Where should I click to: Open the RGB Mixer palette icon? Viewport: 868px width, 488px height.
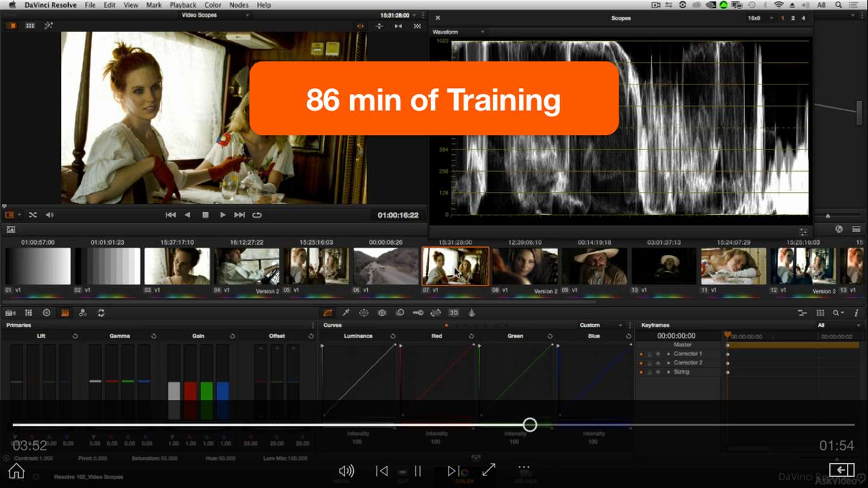point(83,313)
